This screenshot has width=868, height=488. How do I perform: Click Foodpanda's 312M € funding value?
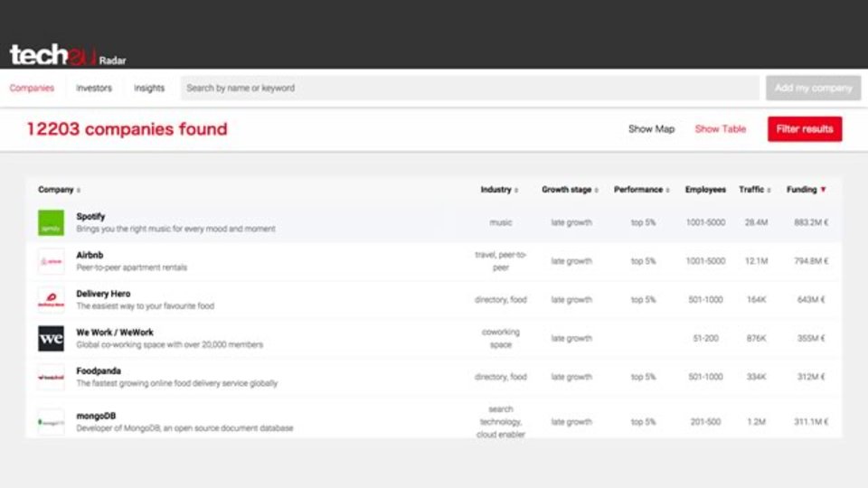[x=811, y=377]
